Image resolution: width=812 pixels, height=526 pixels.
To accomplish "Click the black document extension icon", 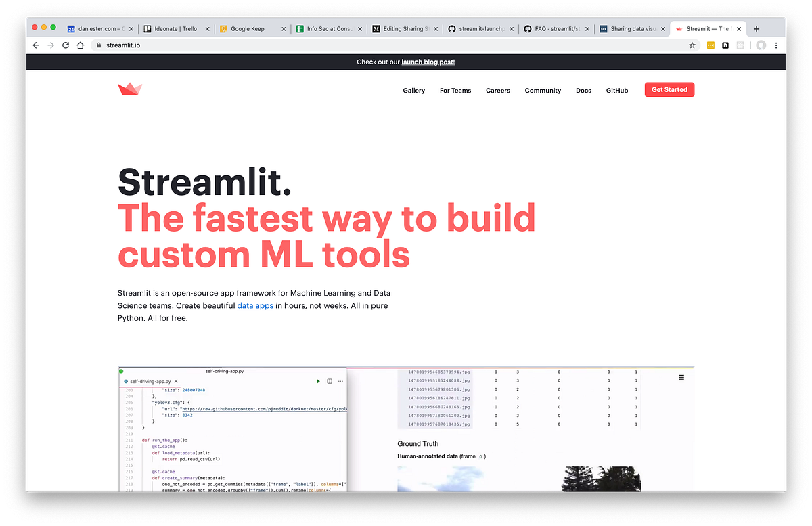I will coord(725,45).
